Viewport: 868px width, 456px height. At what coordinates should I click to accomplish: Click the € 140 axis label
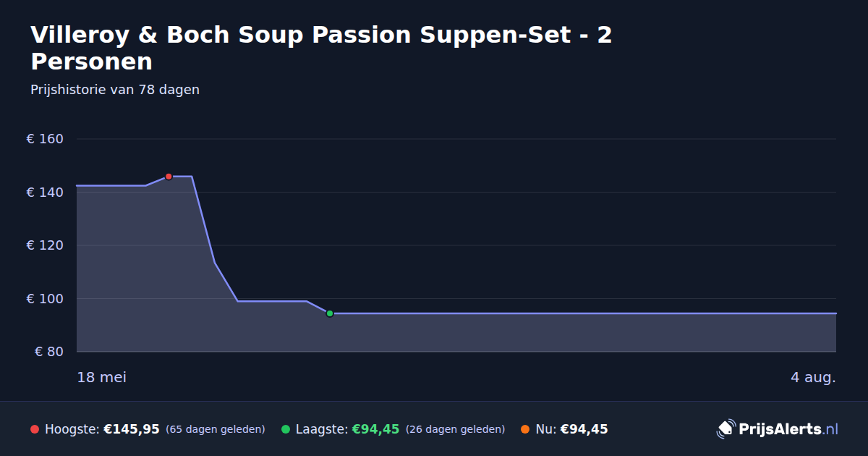click(45, 193)
